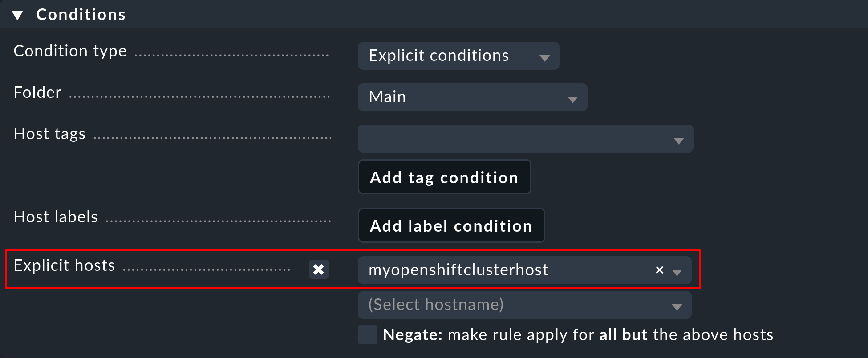Screen dimensions: 868x358
Task: Click the chevron on the Folder selector
Action: [573, 97]
